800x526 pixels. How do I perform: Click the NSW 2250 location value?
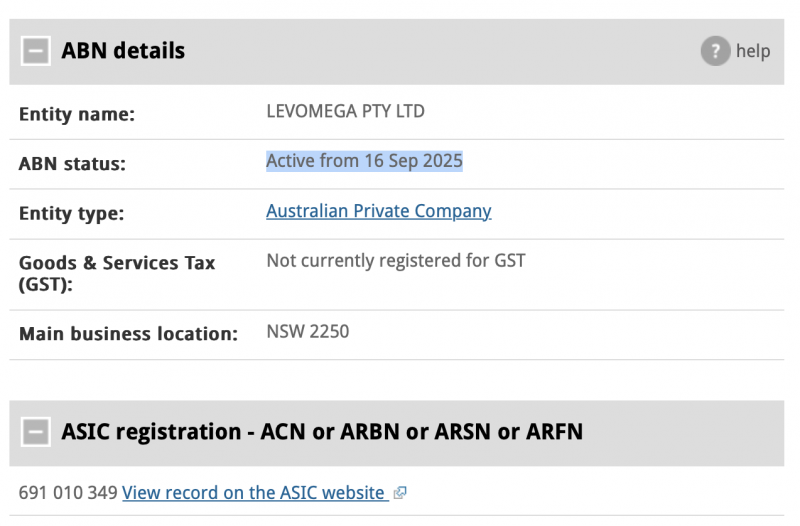click(x=307, y=331)
